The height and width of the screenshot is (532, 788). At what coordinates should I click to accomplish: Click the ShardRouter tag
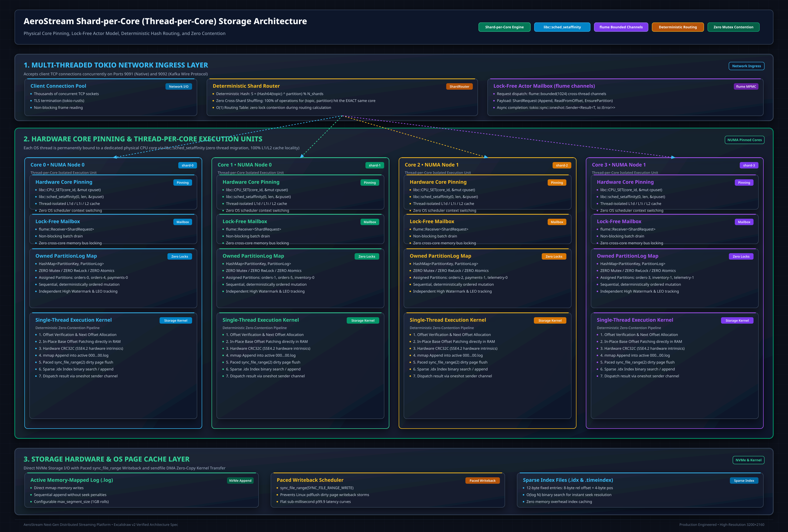coord(459,86)
